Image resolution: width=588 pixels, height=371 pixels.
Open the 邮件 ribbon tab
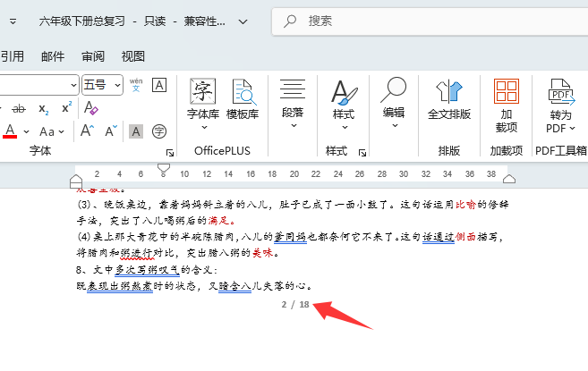53,56
